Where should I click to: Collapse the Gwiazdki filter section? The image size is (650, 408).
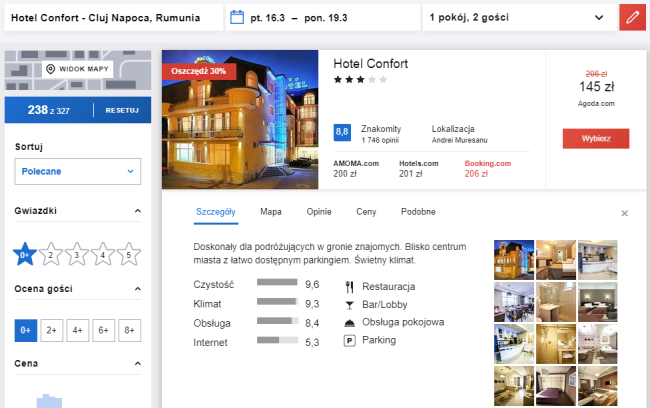point(136,211)
